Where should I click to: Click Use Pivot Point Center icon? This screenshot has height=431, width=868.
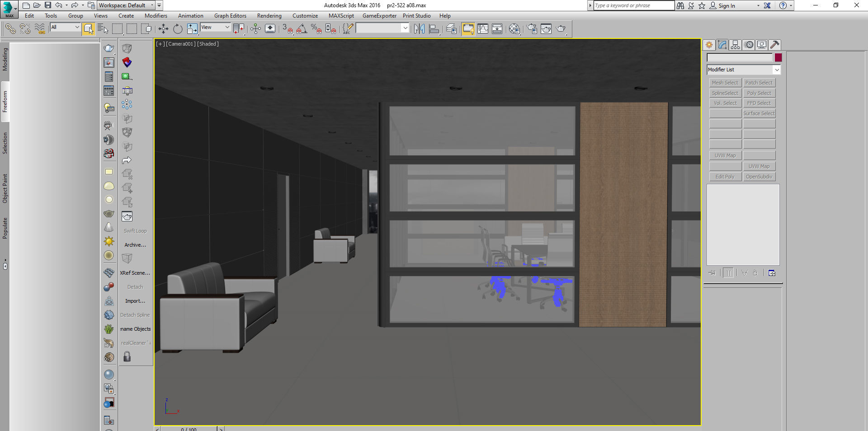coord(239,29)
